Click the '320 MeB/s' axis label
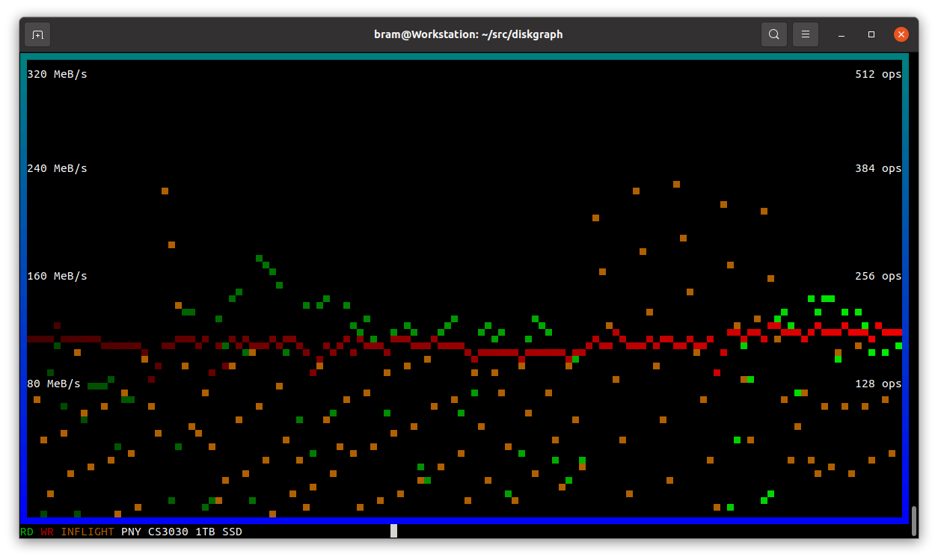The height and width of the screenshot is (560, 938). click(57, 74)
